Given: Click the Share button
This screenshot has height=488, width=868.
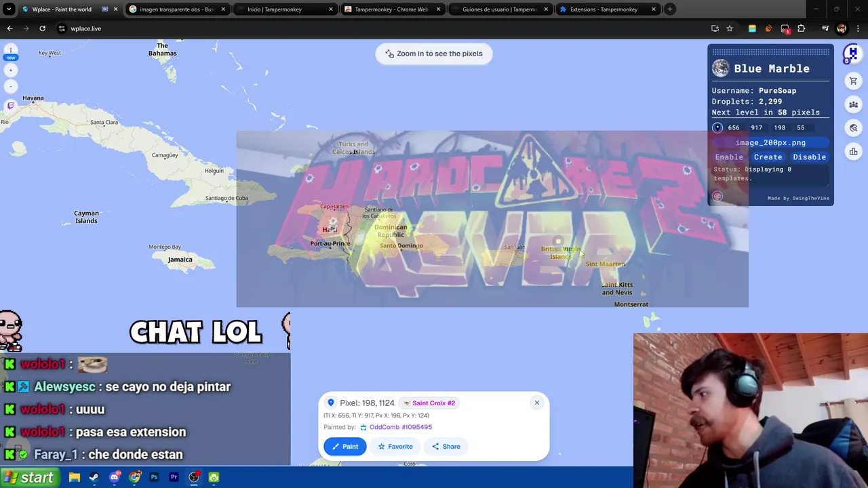Looking at the screenshot, I should coord(446,446).
